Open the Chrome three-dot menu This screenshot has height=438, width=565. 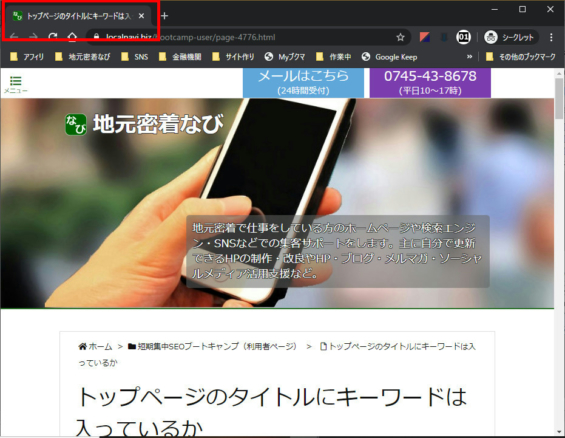tap(551, 37)
